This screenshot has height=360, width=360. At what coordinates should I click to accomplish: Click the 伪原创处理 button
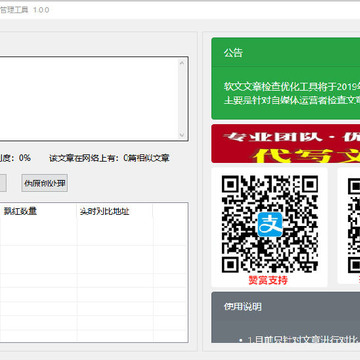coord(45,183)
